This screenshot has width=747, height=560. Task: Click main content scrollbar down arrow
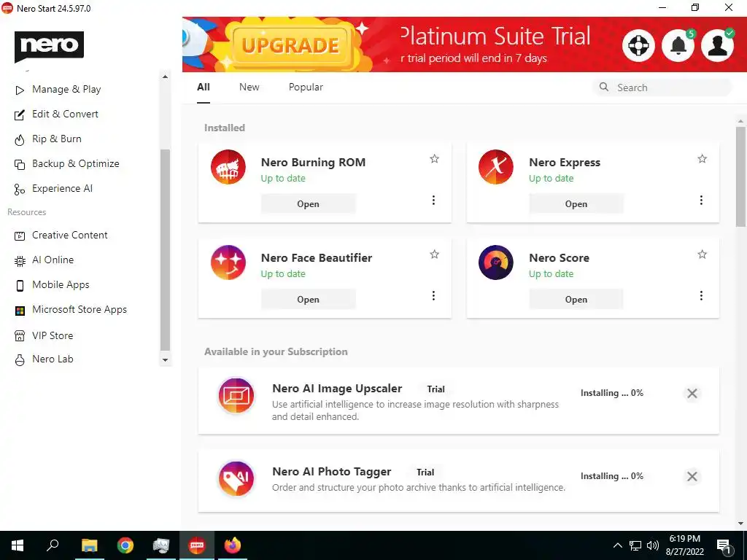(740, 524)
